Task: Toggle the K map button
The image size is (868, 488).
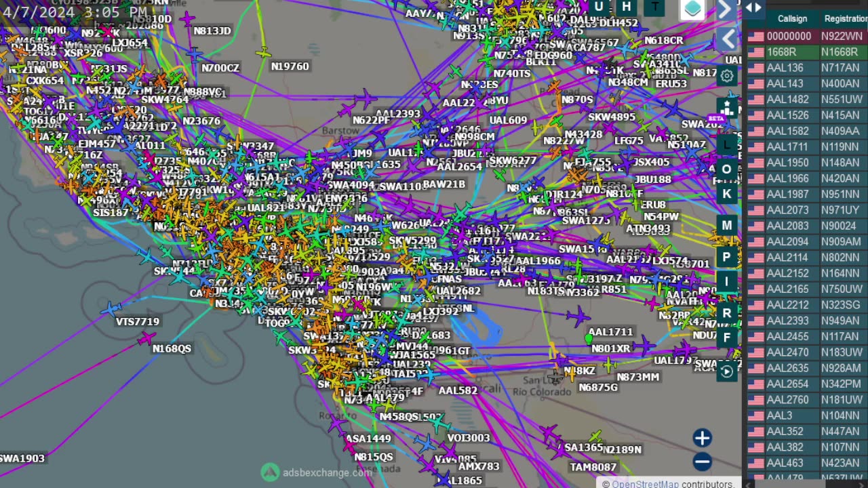Action: (727, 194)
